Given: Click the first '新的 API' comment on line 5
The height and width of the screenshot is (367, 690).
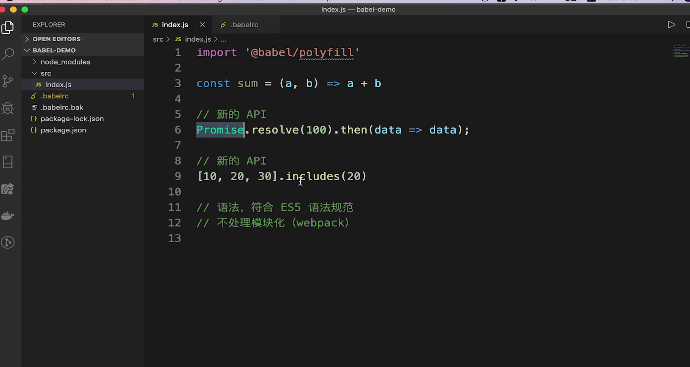Looking at the screenshot, I should click(x=231, y=114).
